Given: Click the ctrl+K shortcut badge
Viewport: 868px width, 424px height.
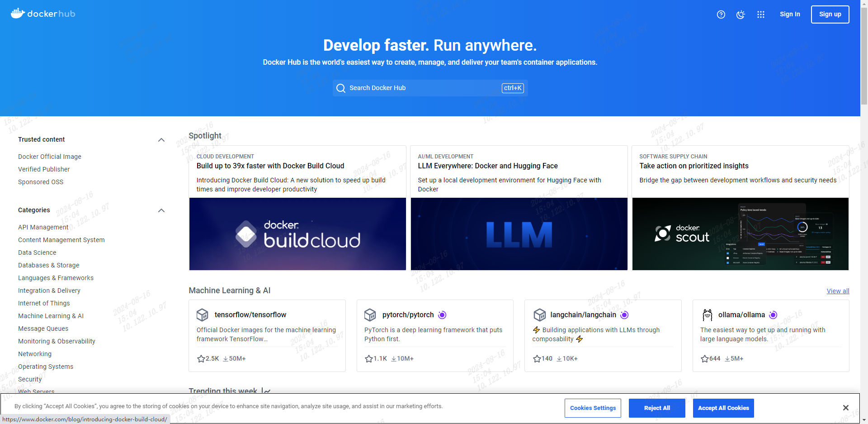Looking at the screenshot, I should click(513, 88).
